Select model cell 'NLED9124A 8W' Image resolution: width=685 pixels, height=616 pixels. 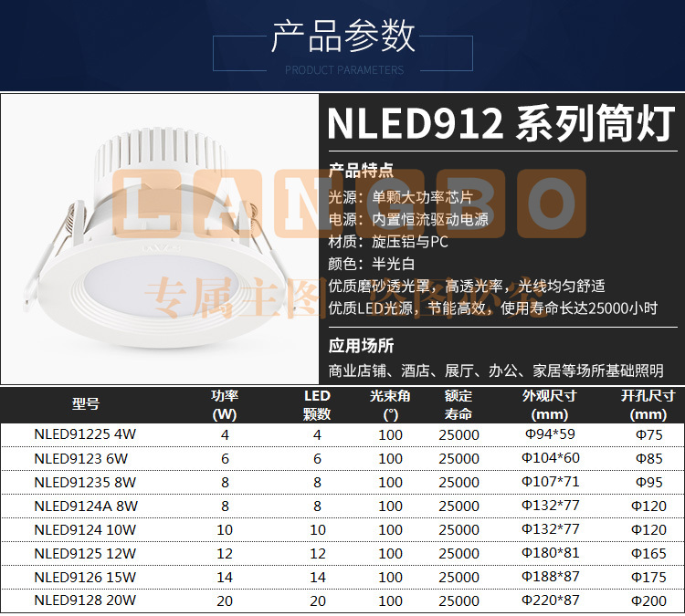click(86, 506)
